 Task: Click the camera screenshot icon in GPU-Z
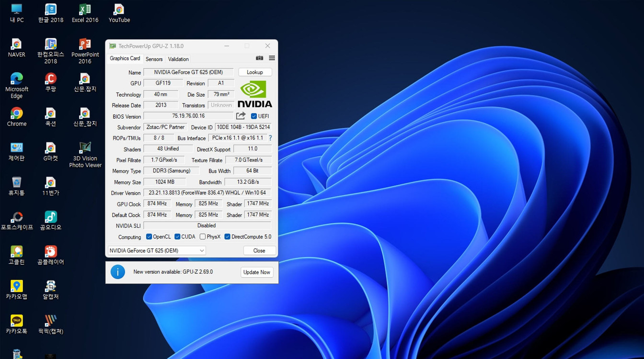[x=259, y=57]
